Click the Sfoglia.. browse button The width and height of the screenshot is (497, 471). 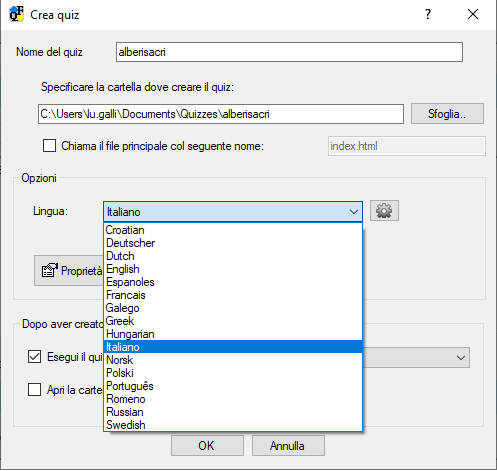click(x=447, y=114)
